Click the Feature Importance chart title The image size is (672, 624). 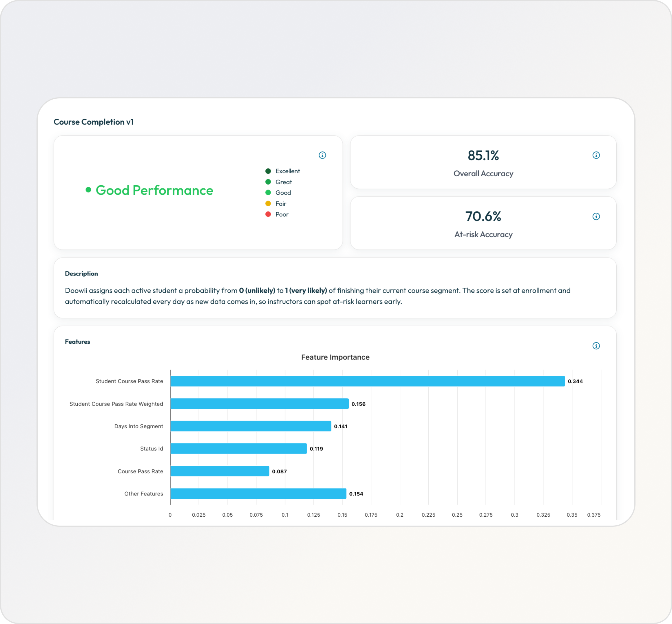point(335,357)
